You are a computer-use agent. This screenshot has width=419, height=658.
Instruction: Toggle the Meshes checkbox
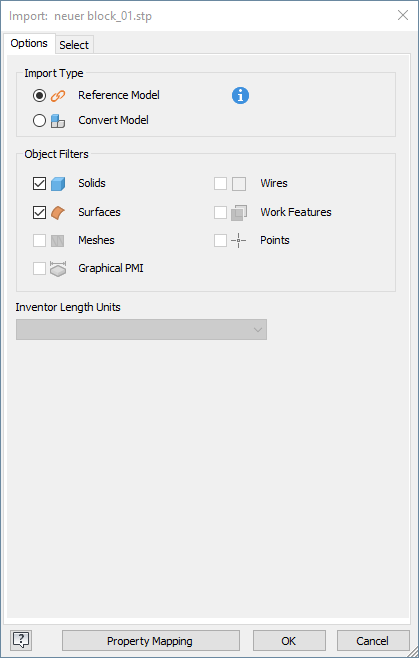tap(39, 240)
